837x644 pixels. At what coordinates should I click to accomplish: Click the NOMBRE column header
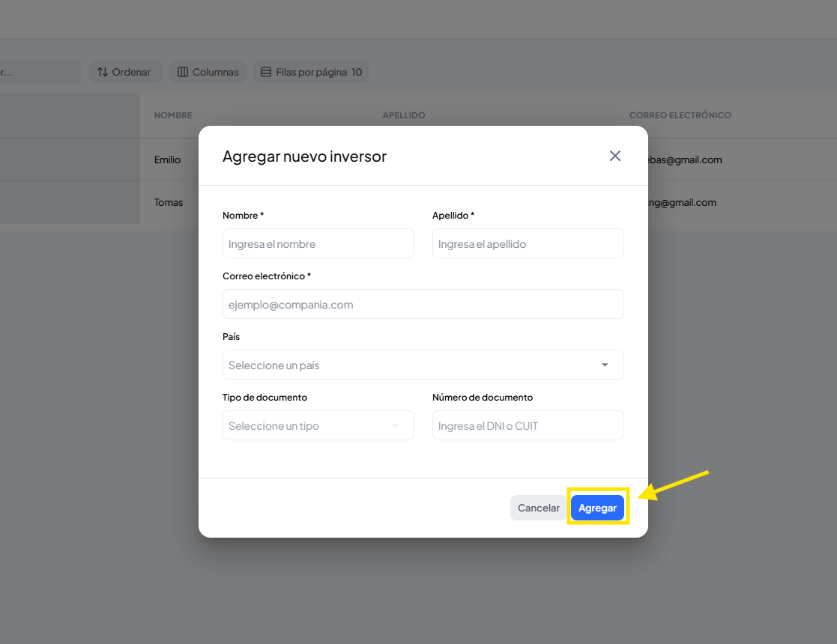[x=173, y=115]
